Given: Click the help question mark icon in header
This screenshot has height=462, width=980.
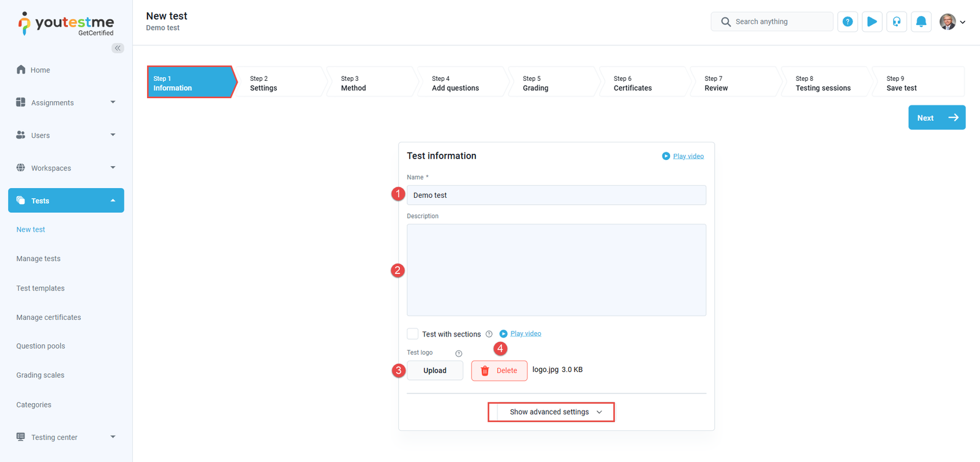Looking at the screenshot, I should (x=847, y=21).
